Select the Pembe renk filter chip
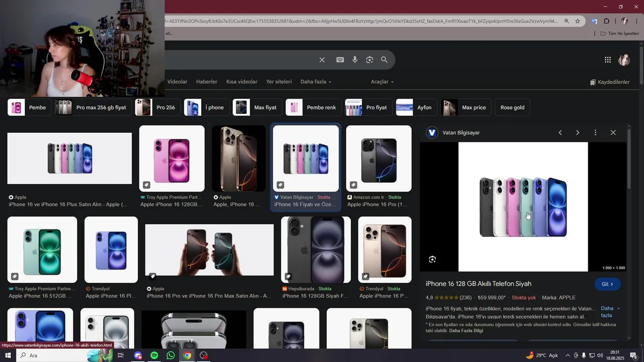 tap(314, 108)
